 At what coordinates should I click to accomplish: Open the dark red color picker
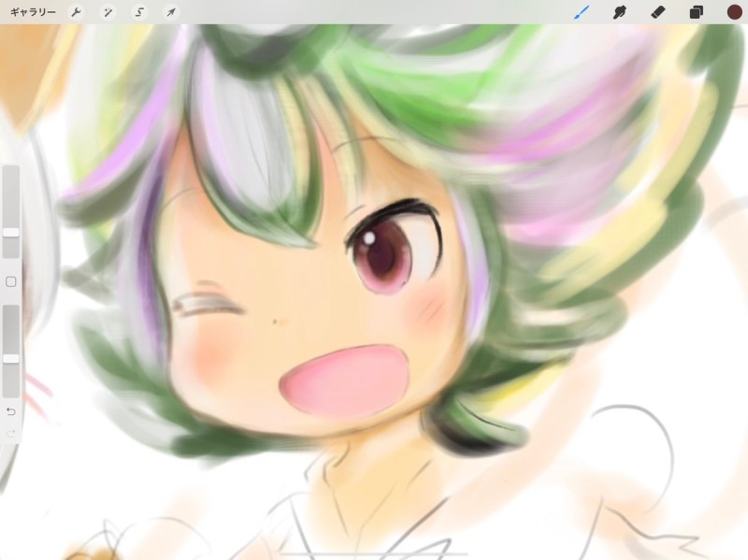pyautogui.click(x=734, y=12)
